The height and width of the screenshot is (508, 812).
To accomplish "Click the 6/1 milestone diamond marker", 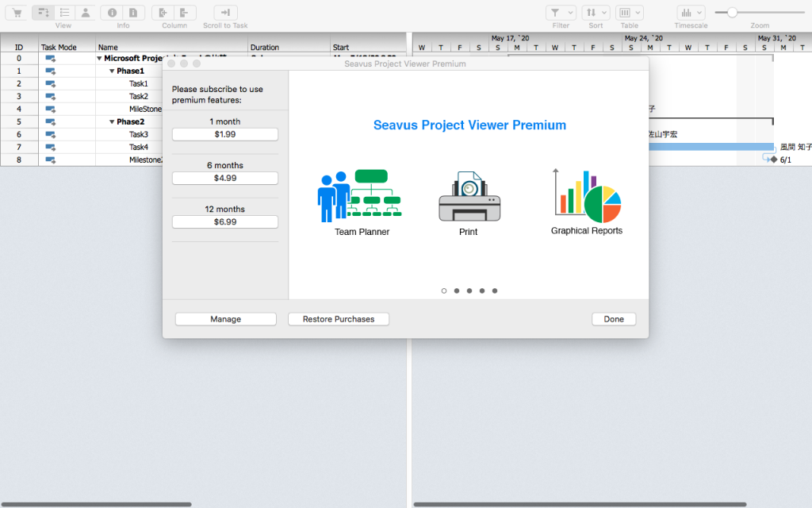I will pyautogui.click(x=774, y=160).
